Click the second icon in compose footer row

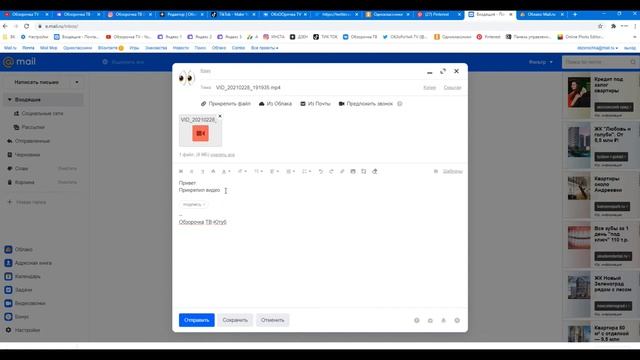(x=430, y=320)
